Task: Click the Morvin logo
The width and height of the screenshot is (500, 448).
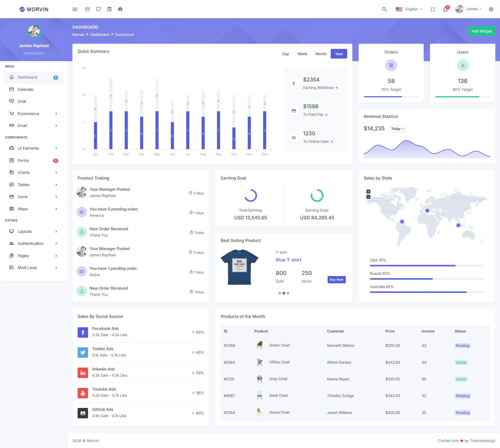Action: (x=34, y=9)
